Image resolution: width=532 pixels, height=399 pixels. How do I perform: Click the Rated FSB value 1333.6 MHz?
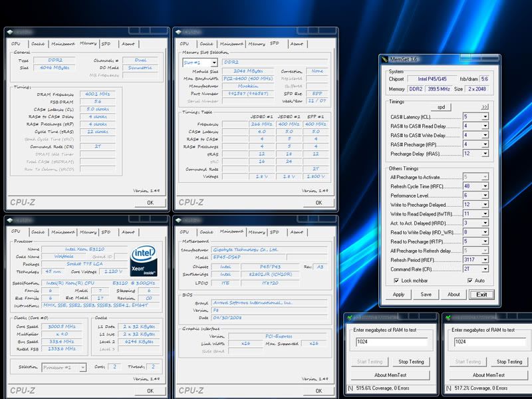click(x=61, y=348)
